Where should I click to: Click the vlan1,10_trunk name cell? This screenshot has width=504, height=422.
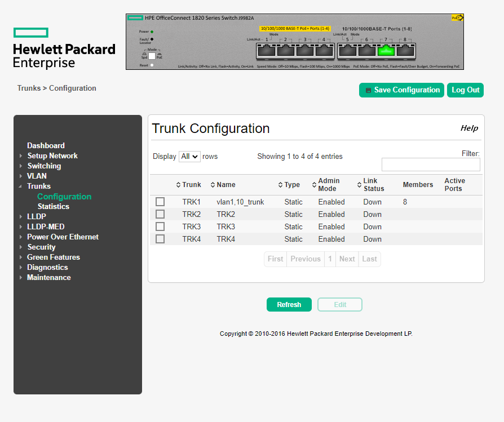point(240,202)
